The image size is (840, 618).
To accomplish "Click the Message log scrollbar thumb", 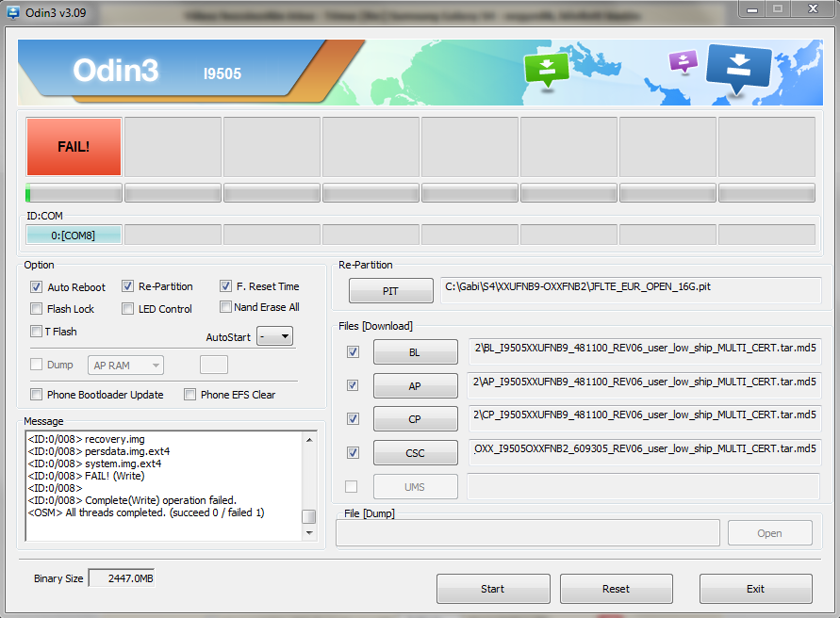I will 309,516.
